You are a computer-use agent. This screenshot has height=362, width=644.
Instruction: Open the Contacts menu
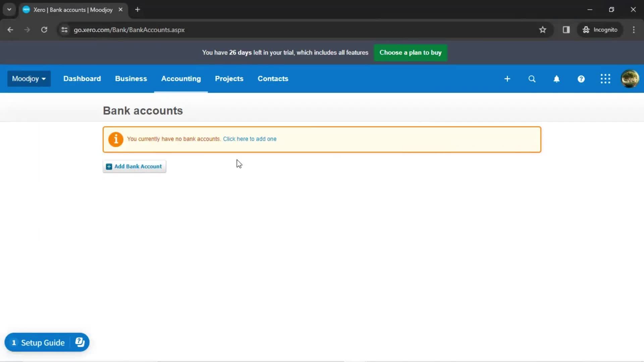pyautogui.click(x=273, y=79)
